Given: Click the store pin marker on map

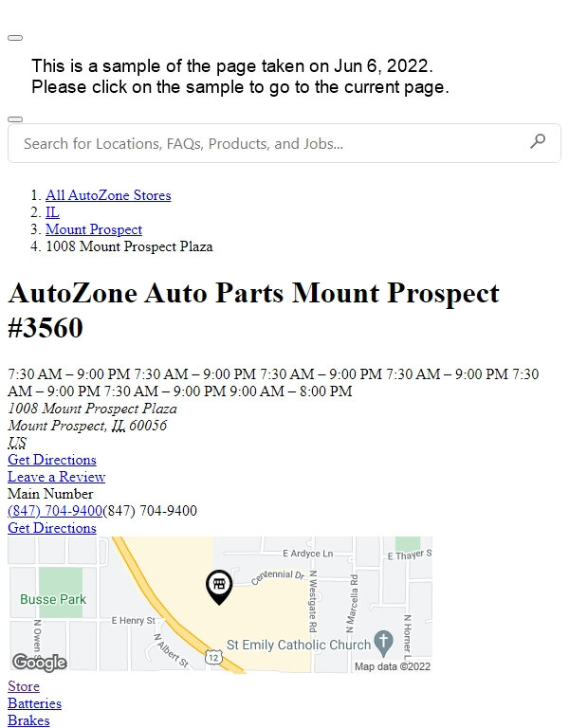Looking at the screenshot, I should pos(219,587).
